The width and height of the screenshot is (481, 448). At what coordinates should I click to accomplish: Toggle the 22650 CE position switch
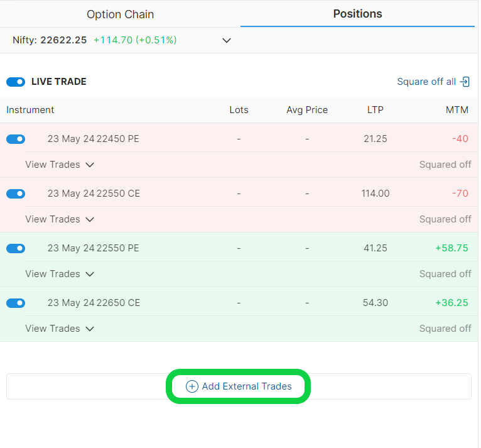pyautogui.click(x=16, y=303)
